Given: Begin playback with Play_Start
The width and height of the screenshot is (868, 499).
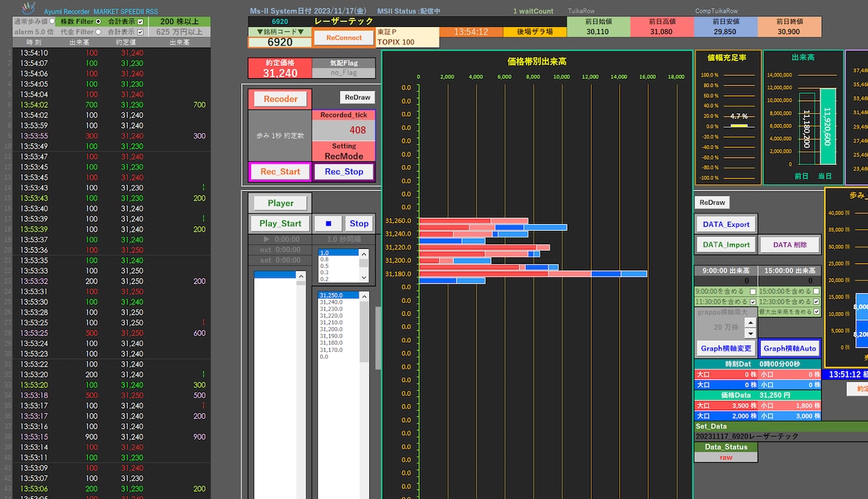Looking at the screenshot, I should [280, 223].
